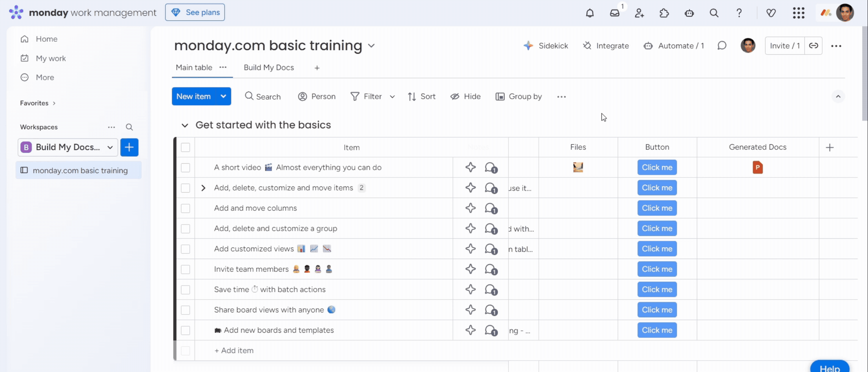Click the See plans button
The height and width of the screenshot is (372, 868).
(x=195, y=12)
